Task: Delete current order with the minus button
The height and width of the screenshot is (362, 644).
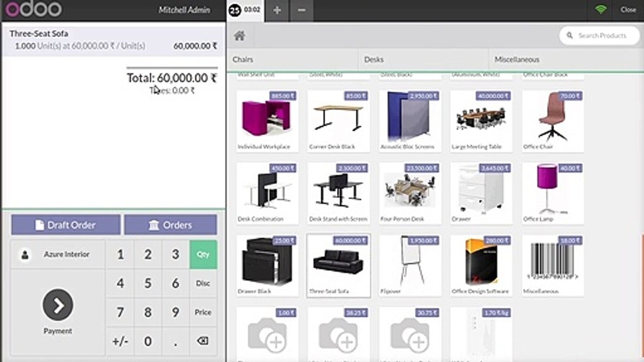Action: coord(301,10)
